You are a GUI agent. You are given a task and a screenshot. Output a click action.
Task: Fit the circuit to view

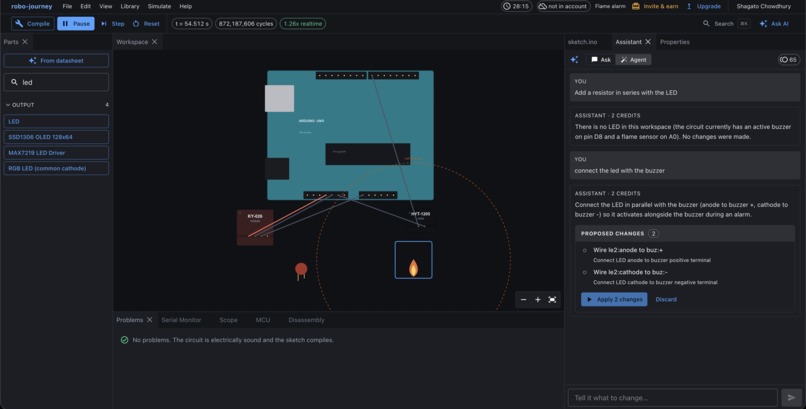(552, 300)
